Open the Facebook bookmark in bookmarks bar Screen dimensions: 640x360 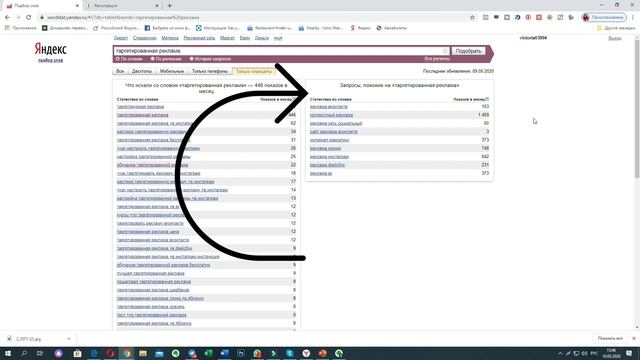point(167,28)
